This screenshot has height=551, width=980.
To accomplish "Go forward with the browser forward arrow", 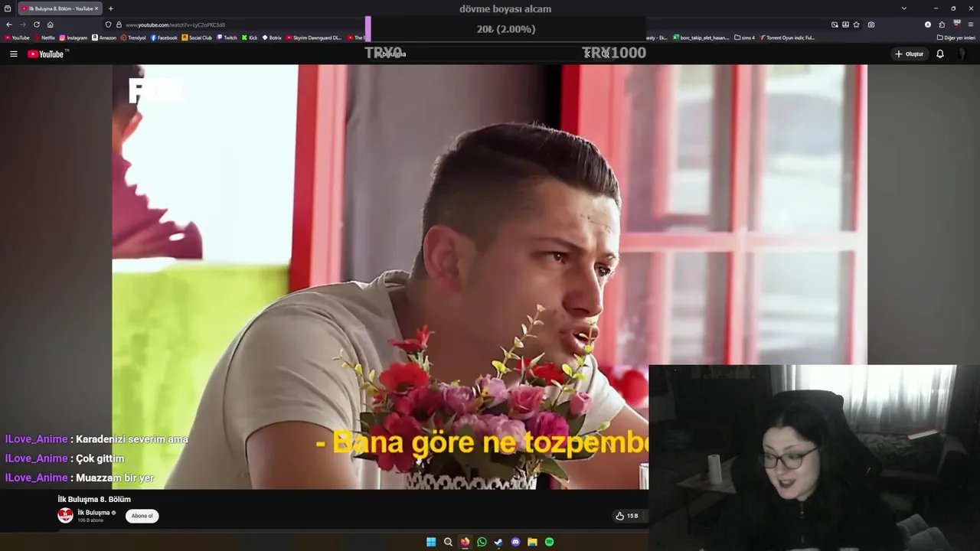I will [x=23, y=24].
